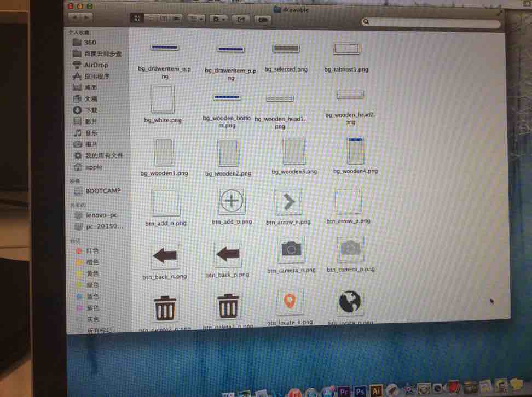Select lenovo-pc shared computer in sidebar
The image size is (532, 397).
(101, 215)
